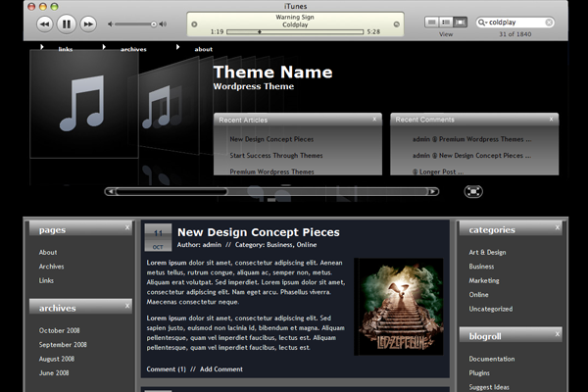Open Documentation blogroll link
This screenshot has height=392, width=588.
pyautogui.click(x=492, y=359)
